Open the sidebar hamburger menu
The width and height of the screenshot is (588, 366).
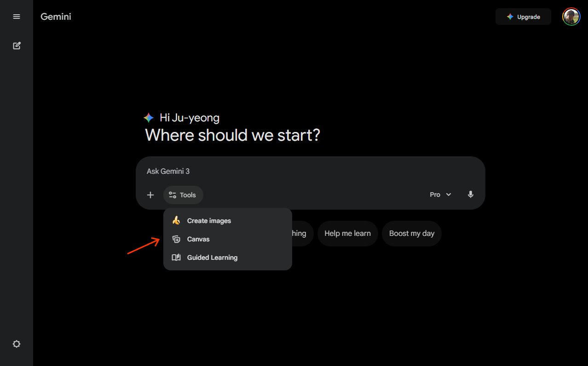tap(17, 17)
